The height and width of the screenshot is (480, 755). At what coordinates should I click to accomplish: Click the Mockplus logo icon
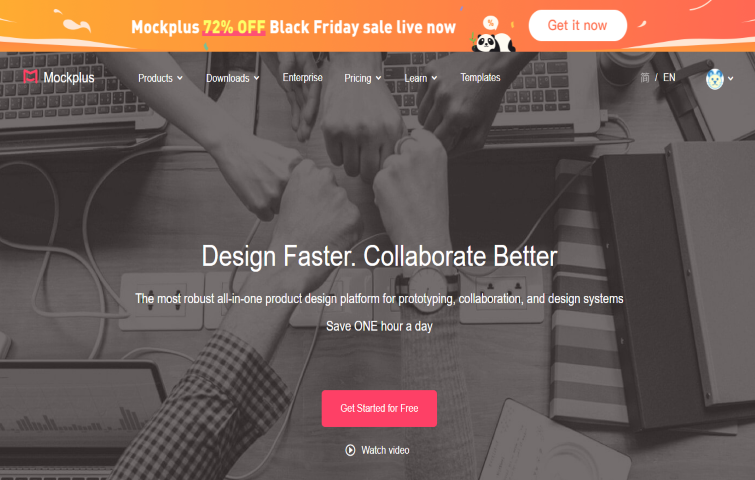(x=30, y=77)
